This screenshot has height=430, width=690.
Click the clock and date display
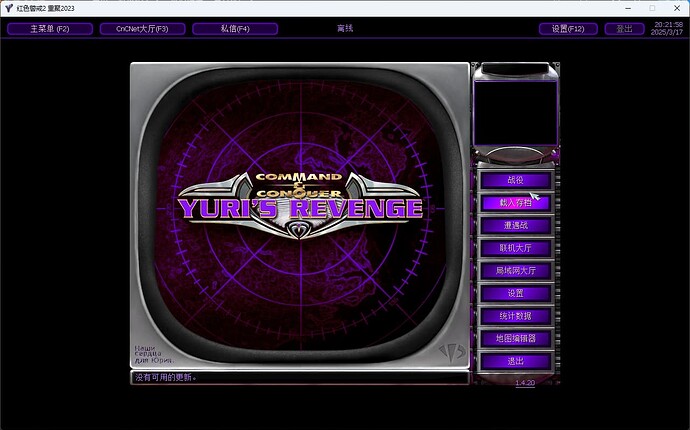click(667, 29)
